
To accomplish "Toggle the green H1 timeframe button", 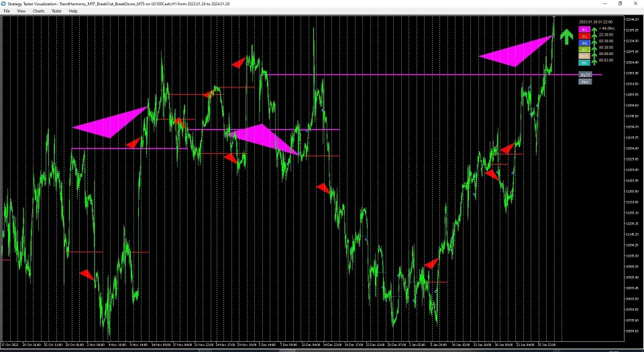I will click(x=584, y=49).
